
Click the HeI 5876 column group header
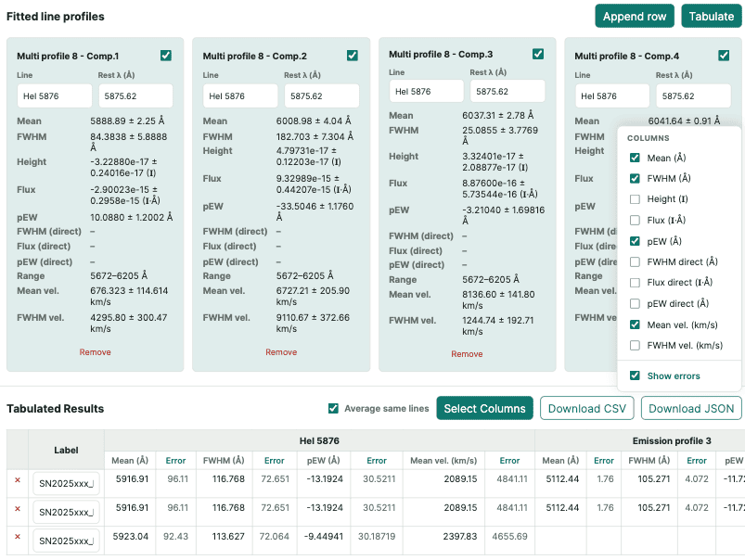319,440
